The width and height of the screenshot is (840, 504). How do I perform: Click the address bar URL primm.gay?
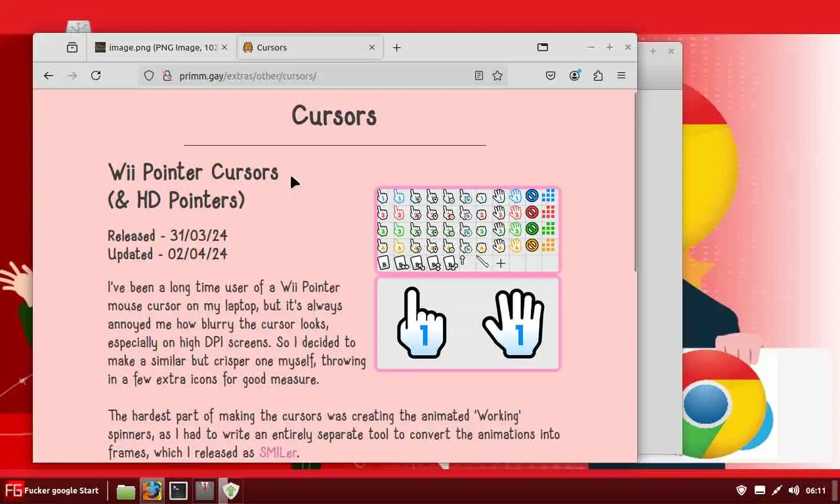pos(248,75)
